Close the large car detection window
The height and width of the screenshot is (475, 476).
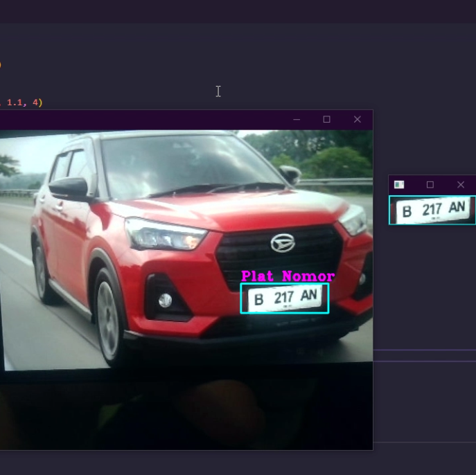click(x=358, y=120)
